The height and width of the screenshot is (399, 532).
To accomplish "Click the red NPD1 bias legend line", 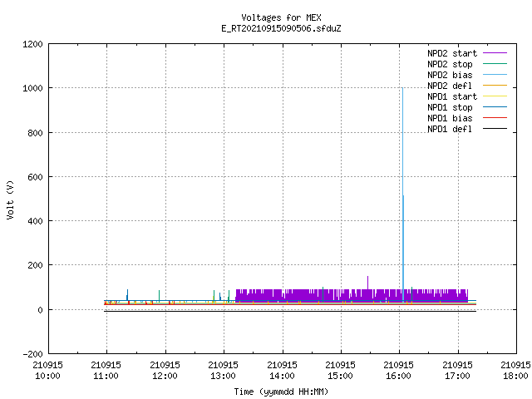I will point(495,118).
